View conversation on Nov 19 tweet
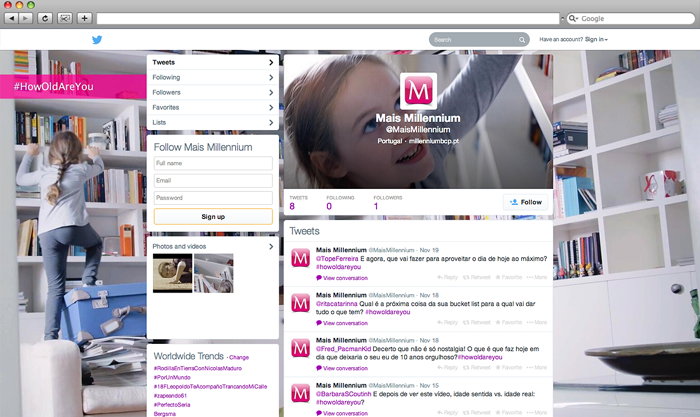Screen dimensions: 700x417 point(342,278)
